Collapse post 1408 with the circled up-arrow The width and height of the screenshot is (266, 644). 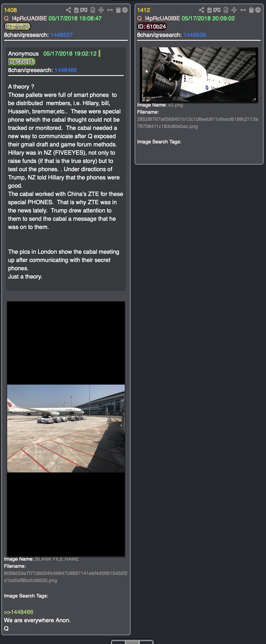coord(125,10)
